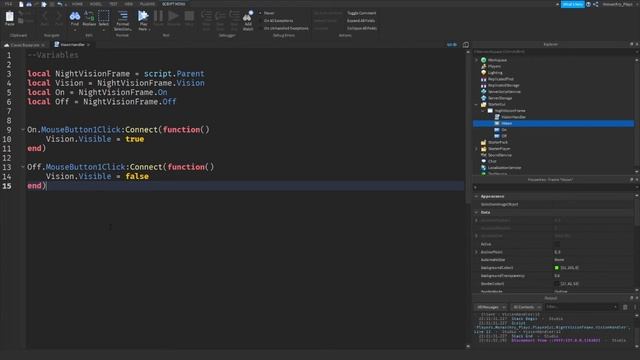Click the Workspace globe icon in Explorer
Screen dimensions: 640x360
click(484, 60)
